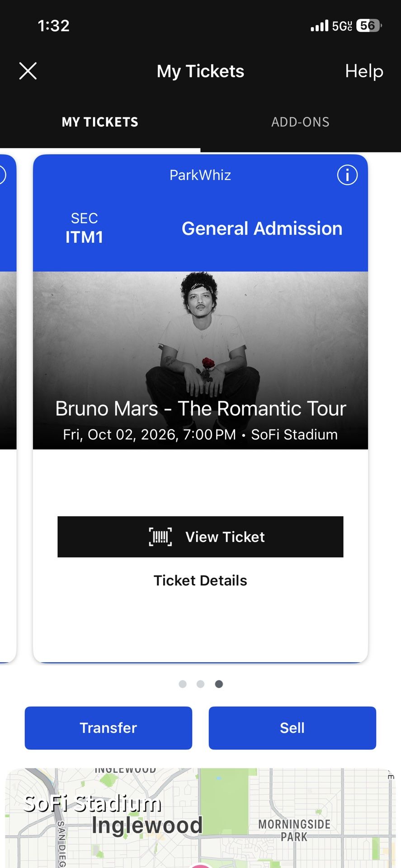Open the SoFi Stadium map preview

click(200, 818)
